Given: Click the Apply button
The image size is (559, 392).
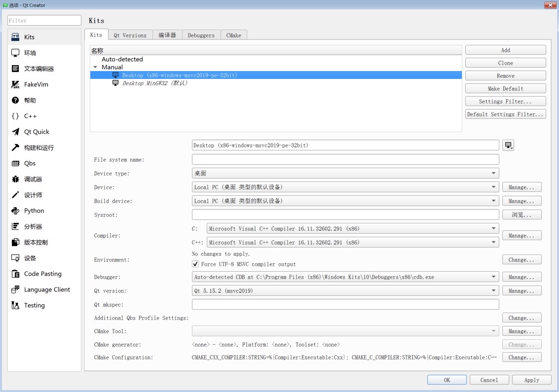Looking at the screenshot, I should (531, 380).
